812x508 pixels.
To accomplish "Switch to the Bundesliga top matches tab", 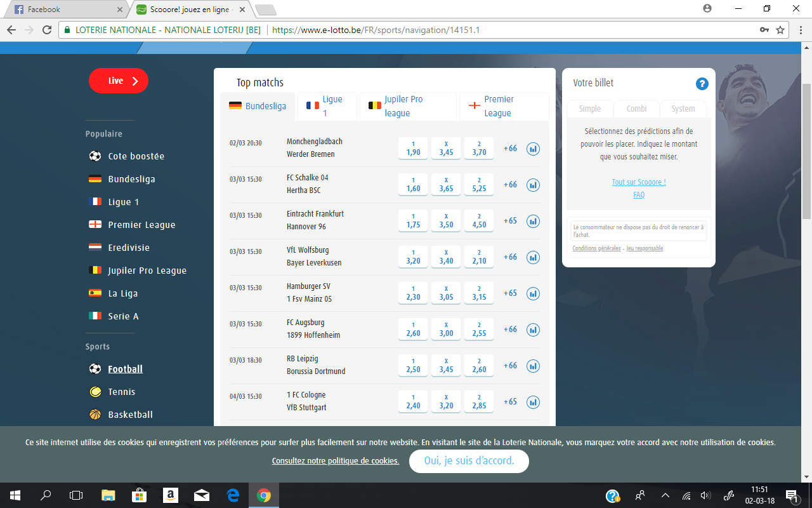I will point(258,106).
